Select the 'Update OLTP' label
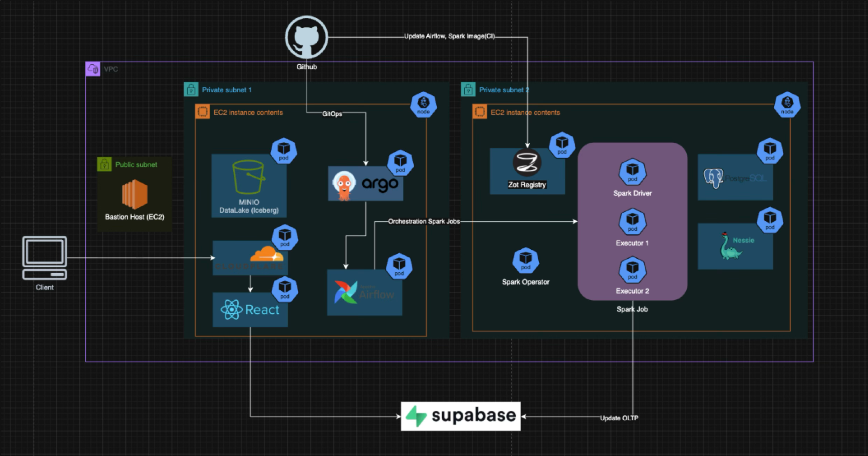The width and height of the screenshot is (868, 456). (619, 418)
